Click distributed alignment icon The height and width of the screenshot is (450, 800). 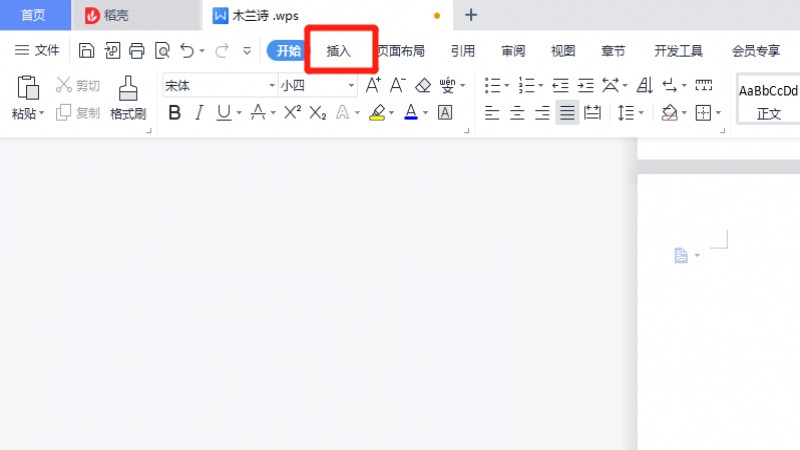[592, 112]
